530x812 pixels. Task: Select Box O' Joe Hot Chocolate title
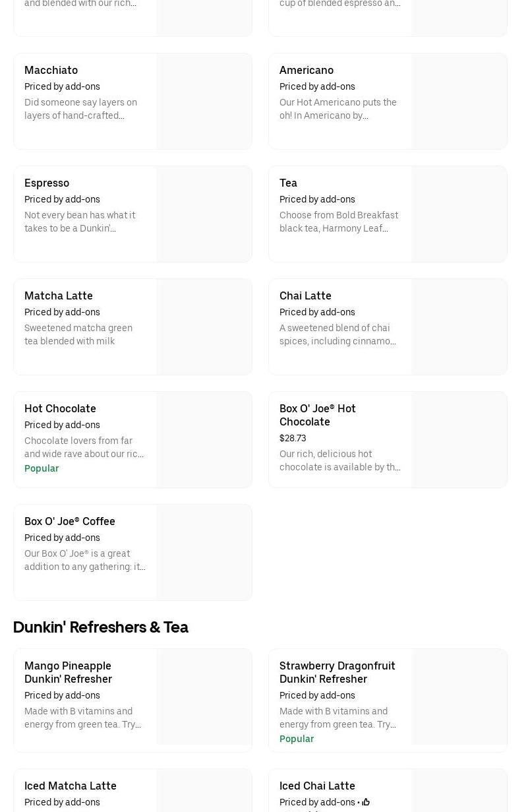[x=317, y=415]
